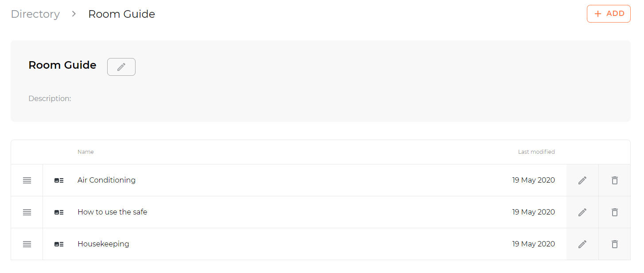Click the Name column header
Image resolution: width=644 pixels, height=273 pixels.
(85, 152)
